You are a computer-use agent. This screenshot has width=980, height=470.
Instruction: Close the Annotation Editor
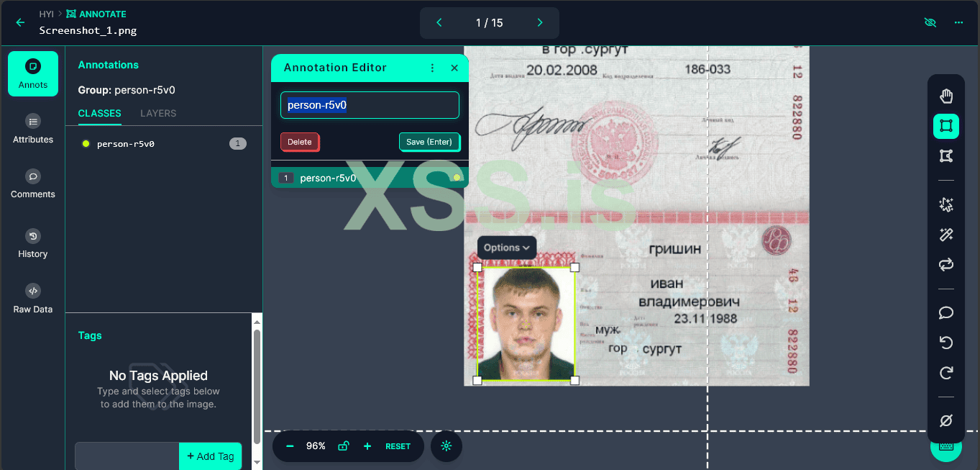[x=454, y=68]
